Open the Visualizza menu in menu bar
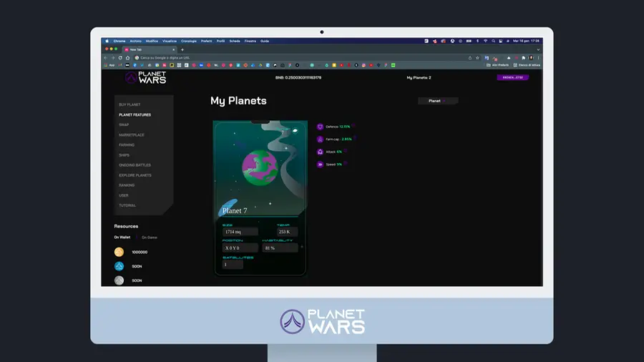The image size is (644, 362). point(169,41)
